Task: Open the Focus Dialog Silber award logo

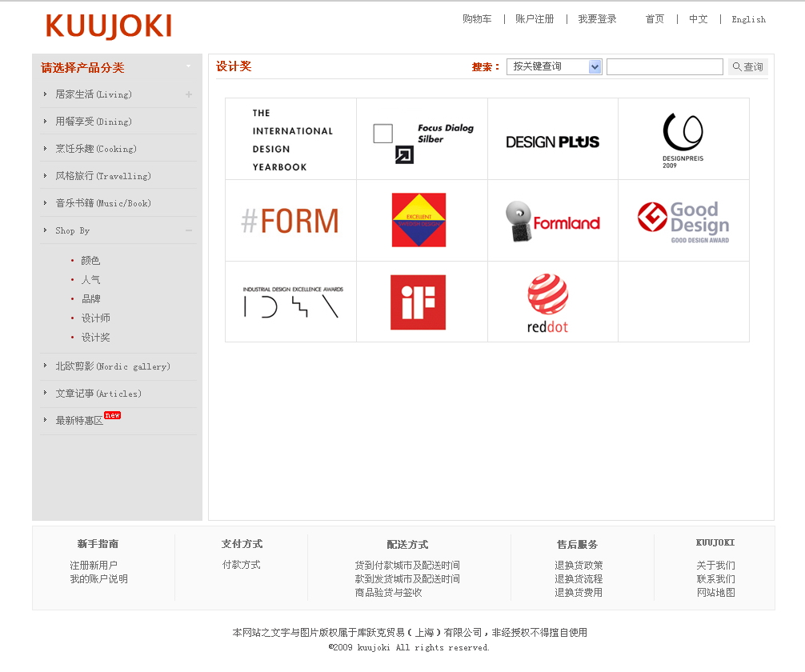Action: (423, 142)
